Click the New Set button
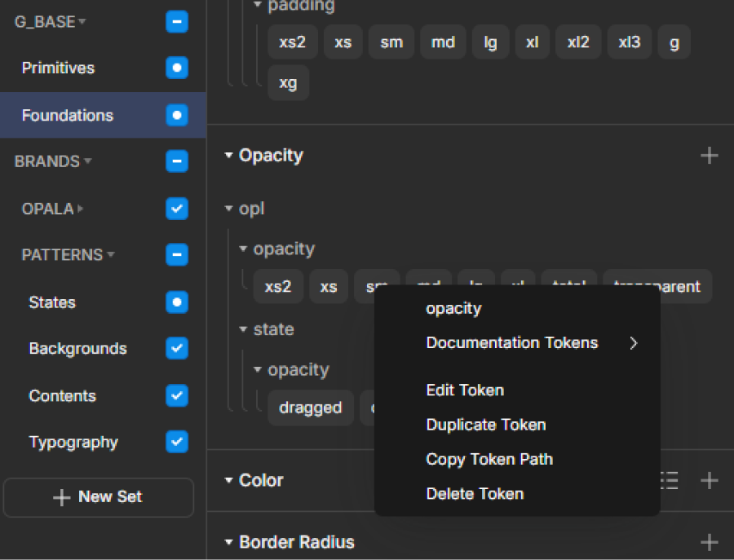Screen dimensions: 734x560 click(99, 497)
